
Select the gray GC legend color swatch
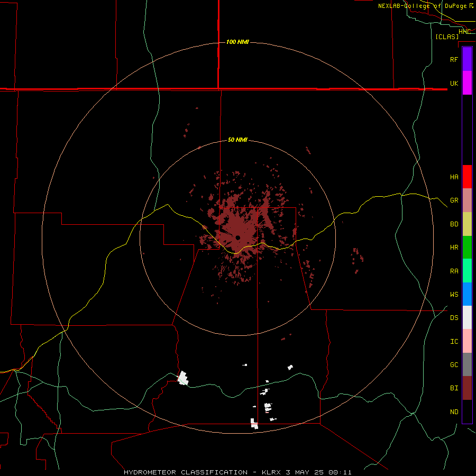point(467,364)
